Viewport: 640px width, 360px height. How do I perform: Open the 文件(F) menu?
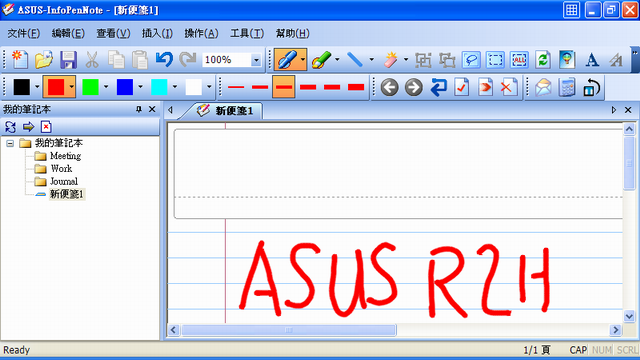(23, 33)
